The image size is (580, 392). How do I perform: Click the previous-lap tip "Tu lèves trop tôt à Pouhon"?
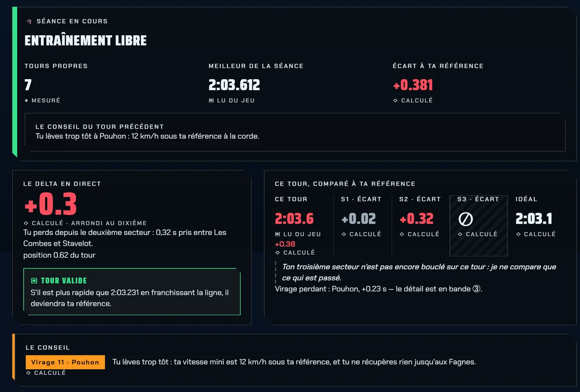pyautogui.click(x=147, y=136)
